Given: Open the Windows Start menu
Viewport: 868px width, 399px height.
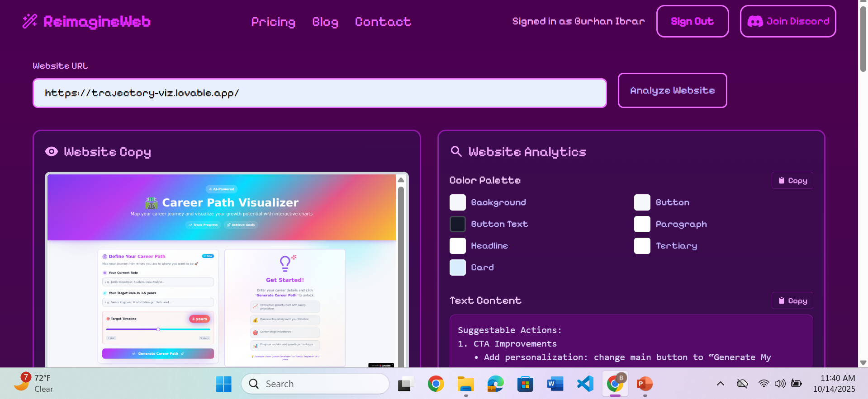Looking at the screenshot, I should click(x=223, y=384).
